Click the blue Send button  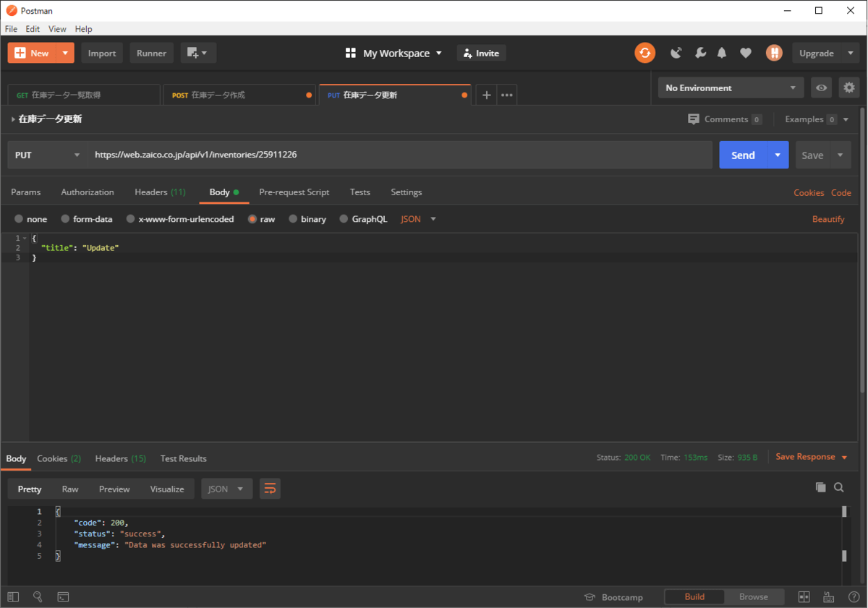point(743,155)
